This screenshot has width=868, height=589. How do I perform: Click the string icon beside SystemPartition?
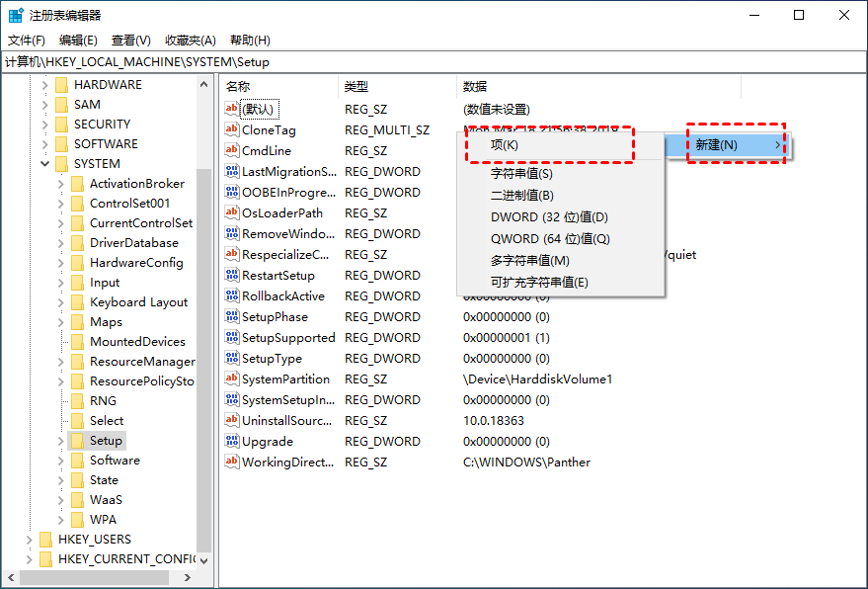click(231, 379)
